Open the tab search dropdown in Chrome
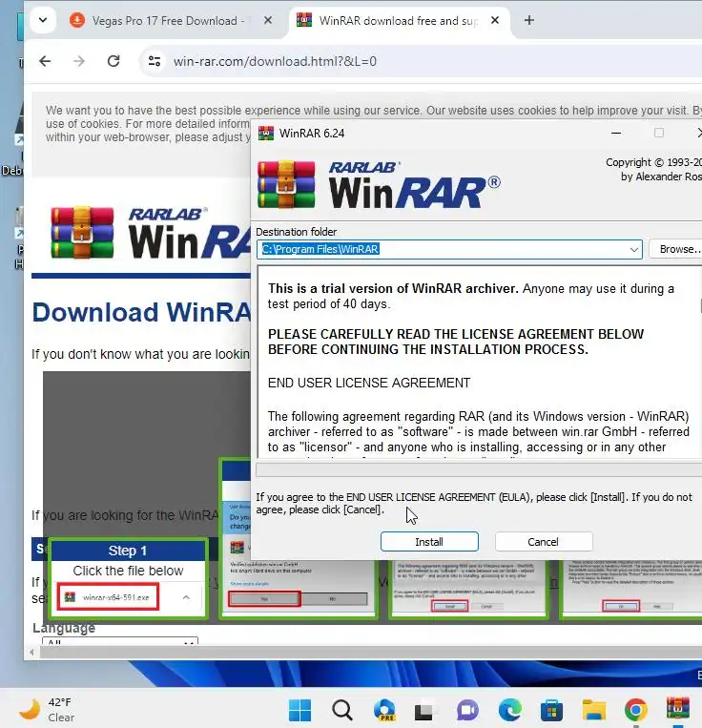Viewport: 702px width, 728px height. pyautogui.click(x=43, y=20)
